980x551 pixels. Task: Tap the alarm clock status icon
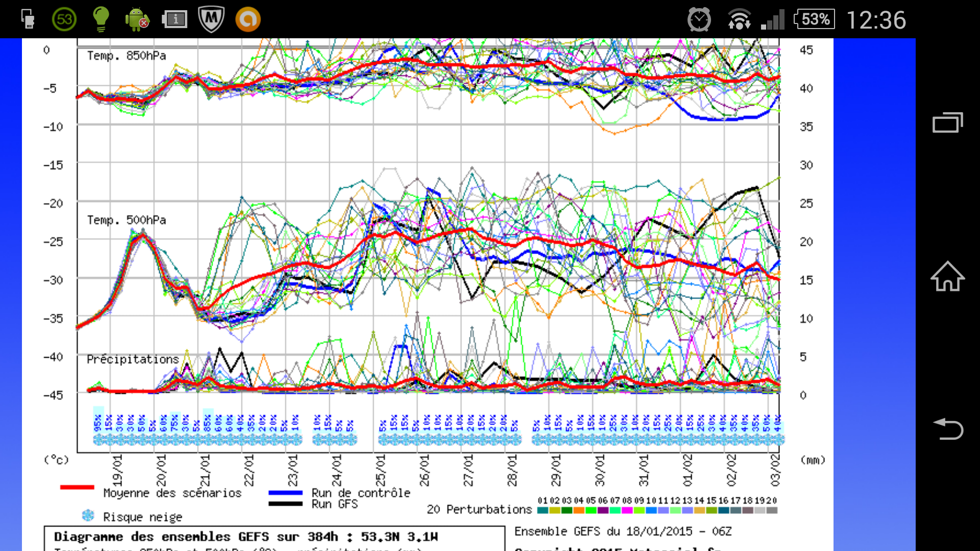[699, 20]
